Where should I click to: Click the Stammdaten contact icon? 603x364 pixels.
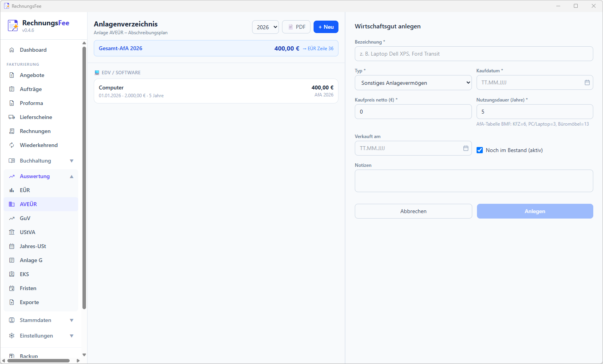point(12,320)
